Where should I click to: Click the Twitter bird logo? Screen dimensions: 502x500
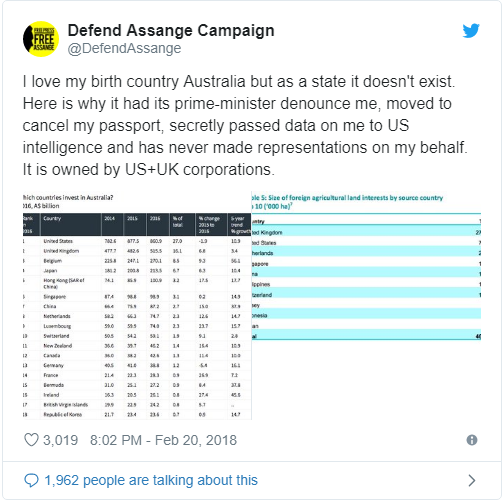[471, 31]
